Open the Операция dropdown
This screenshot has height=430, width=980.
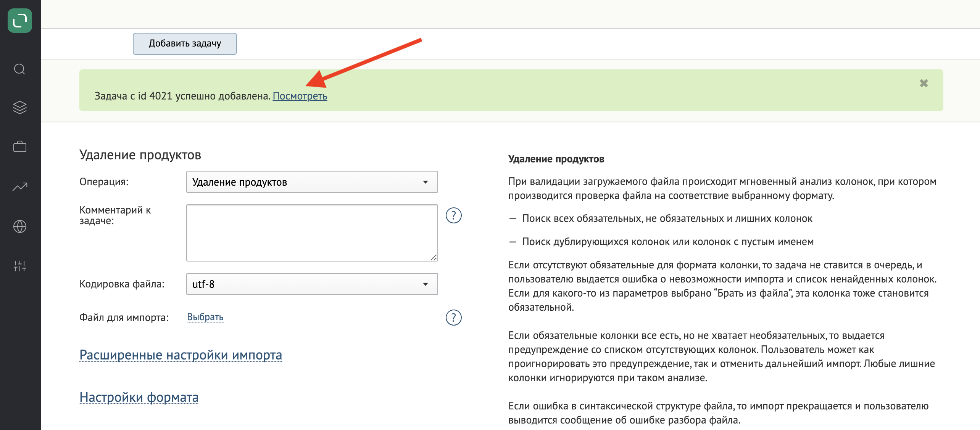point(312,182)
